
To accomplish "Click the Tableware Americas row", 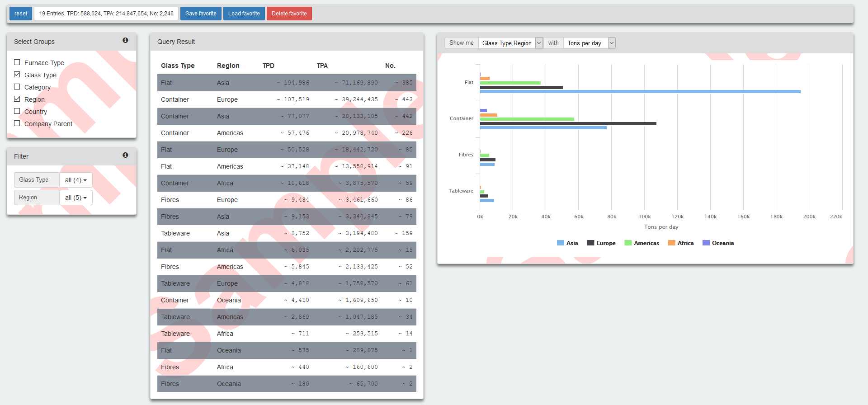I will click(287, 317).
